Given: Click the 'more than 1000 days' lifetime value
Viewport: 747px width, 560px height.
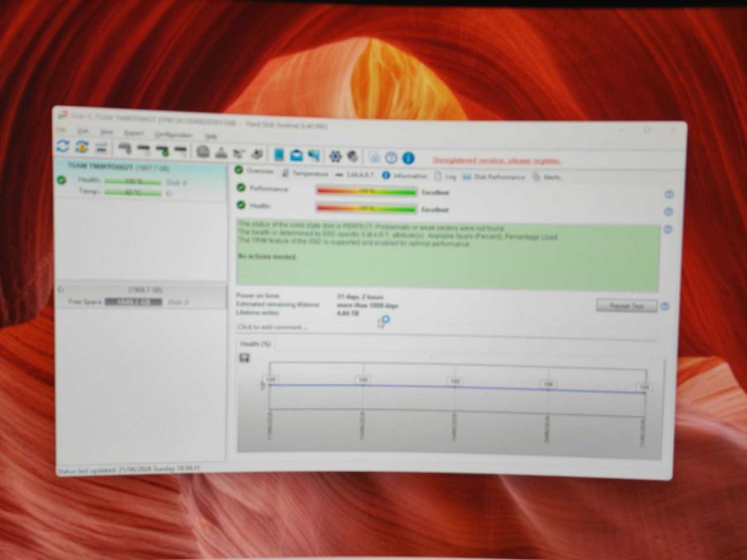Looking at the screenshot, I should tap(367, 306).
